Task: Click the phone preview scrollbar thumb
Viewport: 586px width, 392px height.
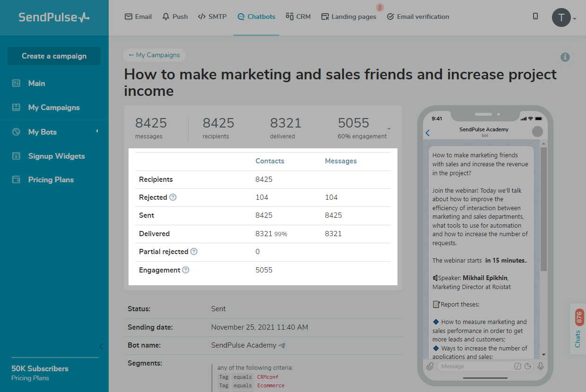Action: (x=543, y=209)
